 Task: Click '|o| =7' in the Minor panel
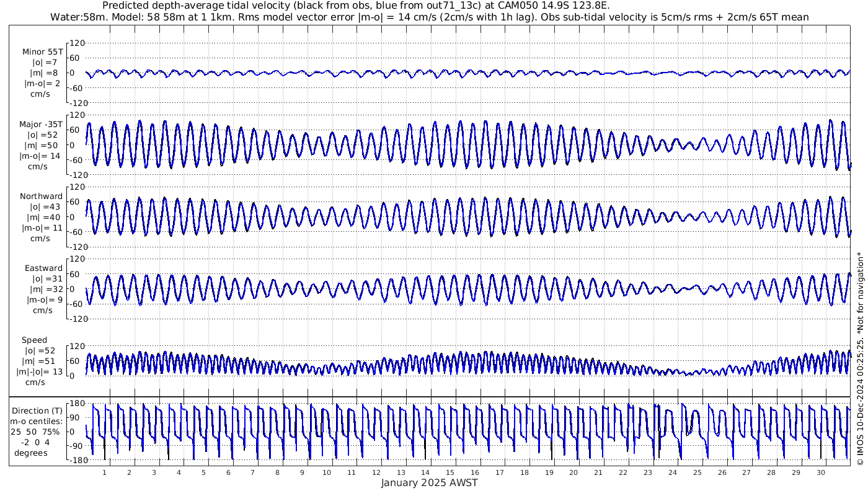point(45,63)
